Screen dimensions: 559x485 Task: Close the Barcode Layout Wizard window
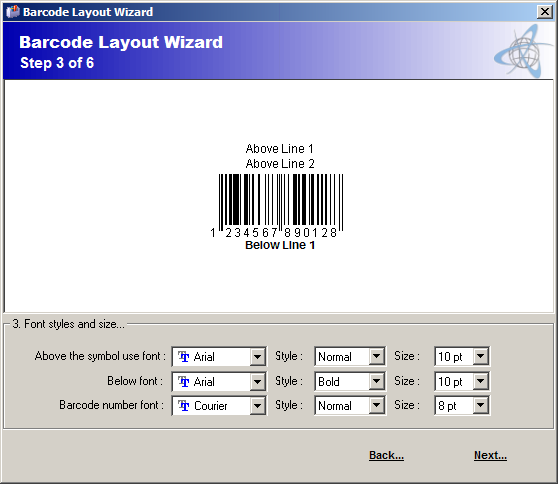point(545,12)
